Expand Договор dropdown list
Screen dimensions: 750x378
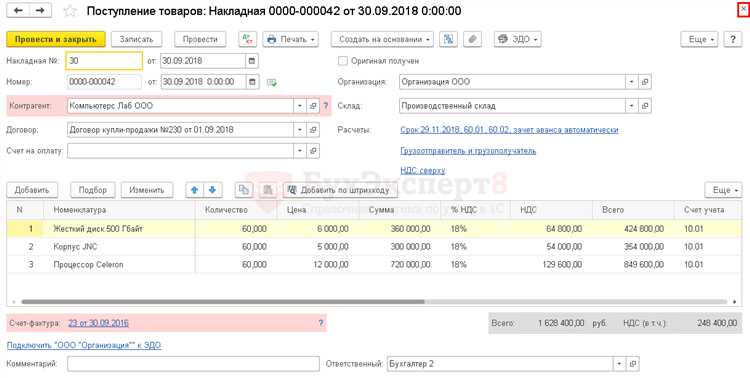click(300, 130)
